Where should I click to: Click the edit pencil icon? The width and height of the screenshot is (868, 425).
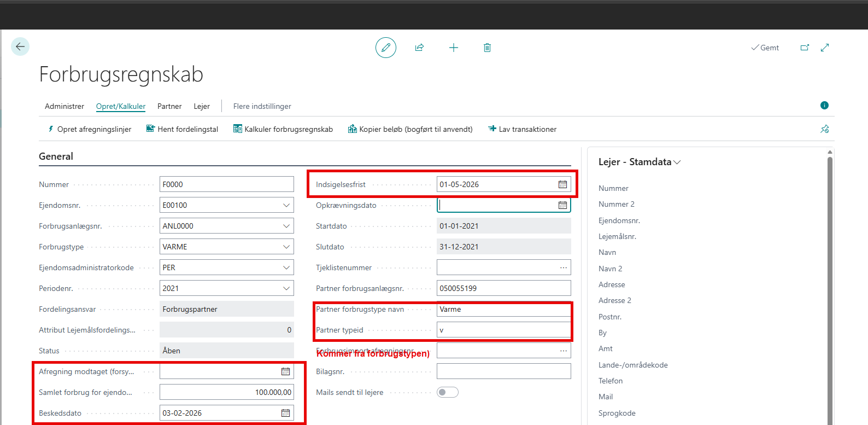(385, 48)
